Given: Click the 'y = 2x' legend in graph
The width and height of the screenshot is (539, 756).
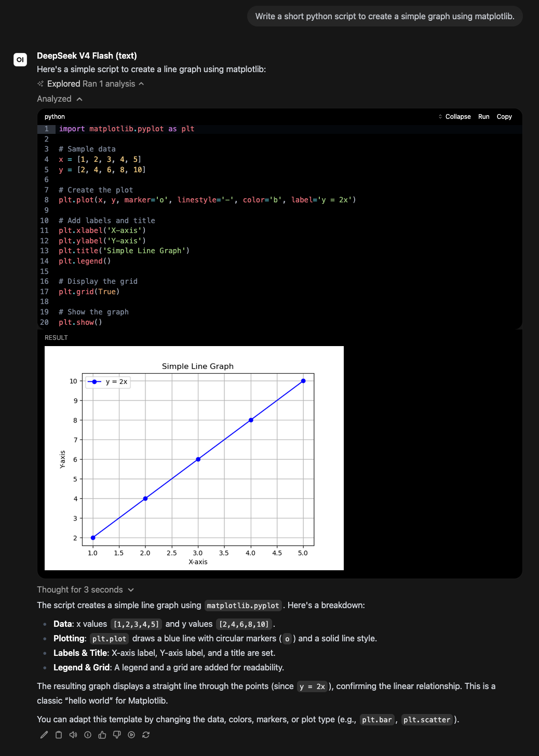Looking at the screenshot, I should tap(108, 382).
